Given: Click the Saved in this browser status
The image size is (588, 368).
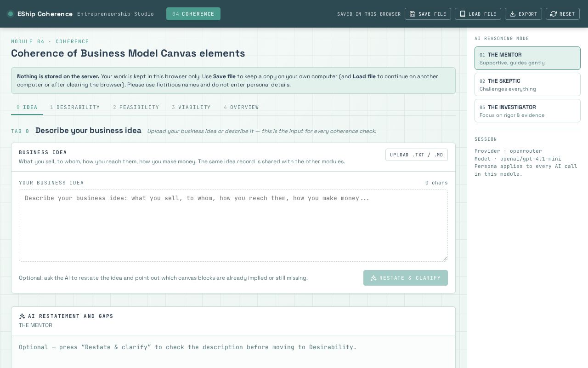Looking at the screenshot, I should click(369, 14).
